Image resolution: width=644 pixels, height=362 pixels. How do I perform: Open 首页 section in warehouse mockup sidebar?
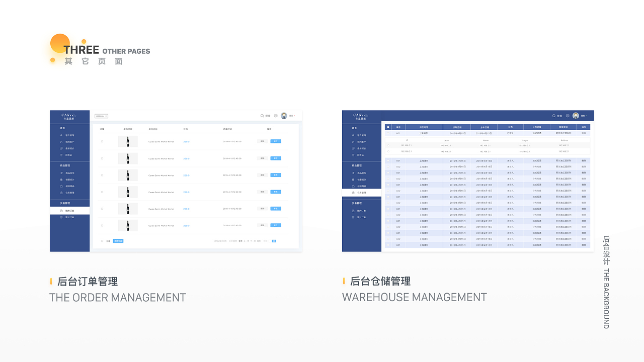pyautogui.click(x=354, y=128)
